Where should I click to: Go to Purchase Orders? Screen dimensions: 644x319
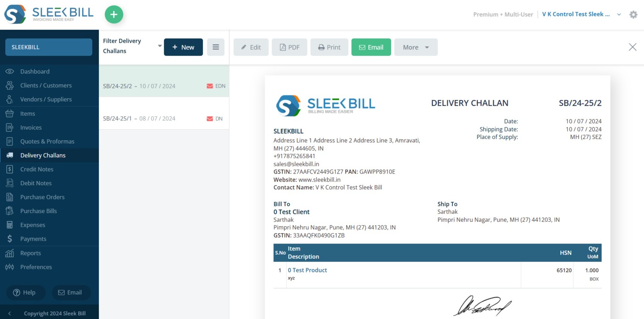(42, 197)
